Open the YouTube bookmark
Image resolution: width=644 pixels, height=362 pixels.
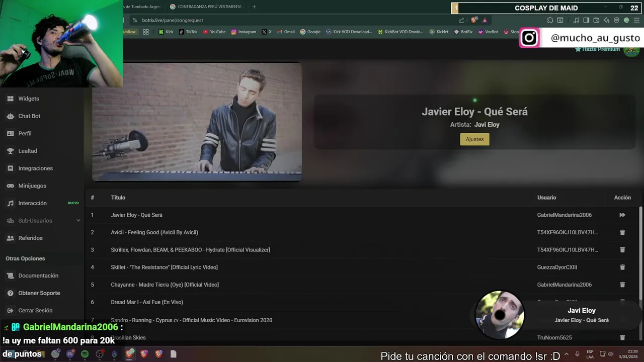214,32
